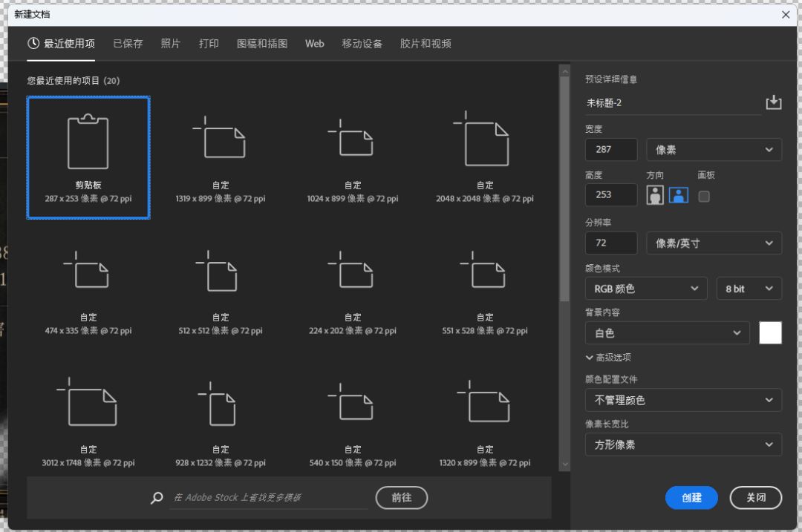Select the 剪贴板 clipboard preset icon
The image size is (802, 532).
pyautogui.click(x=88, y=142)
